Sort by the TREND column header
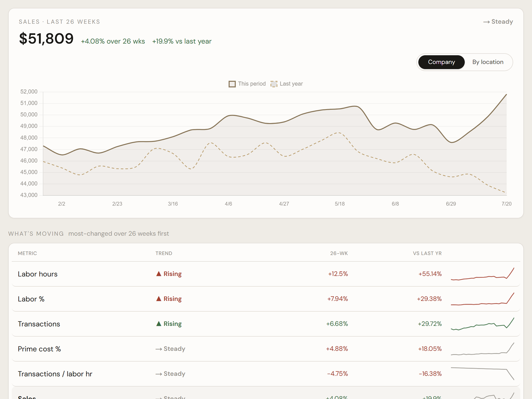The width and height of the screenshot is (532, 399). 164,253
